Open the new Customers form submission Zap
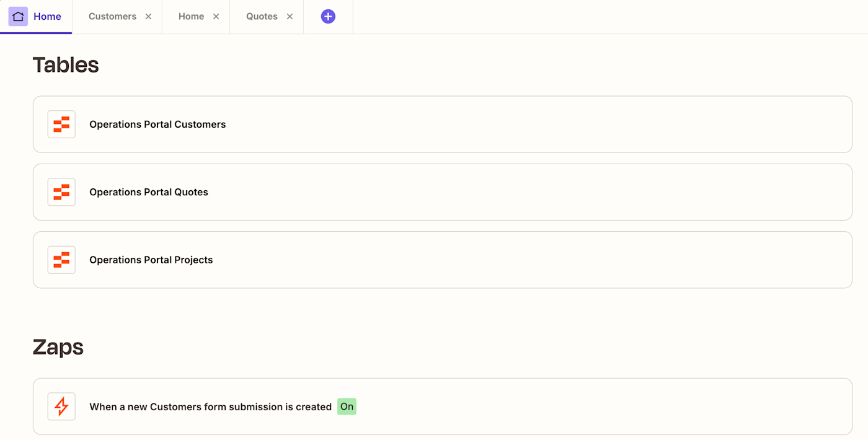868x440 pixels. pos(443,407)
